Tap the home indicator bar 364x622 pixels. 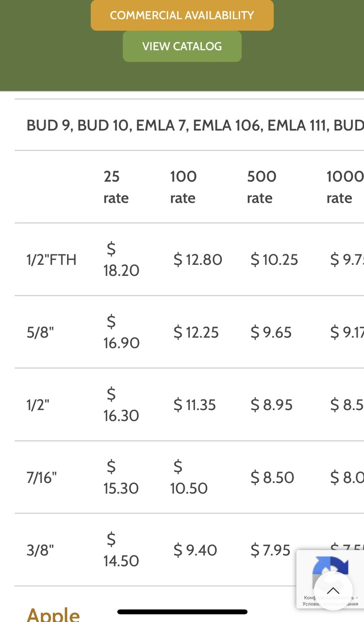[182, 612]
